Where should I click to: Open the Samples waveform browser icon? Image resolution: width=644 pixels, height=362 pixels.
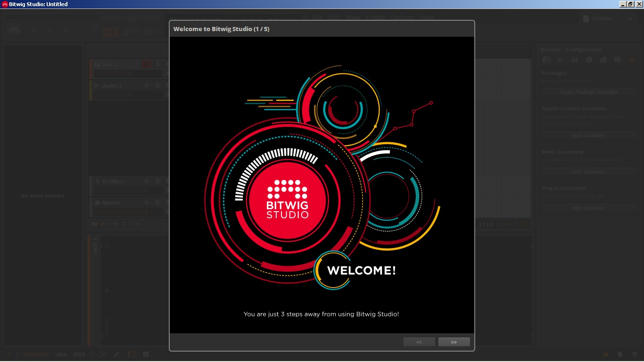coord(561,60)
